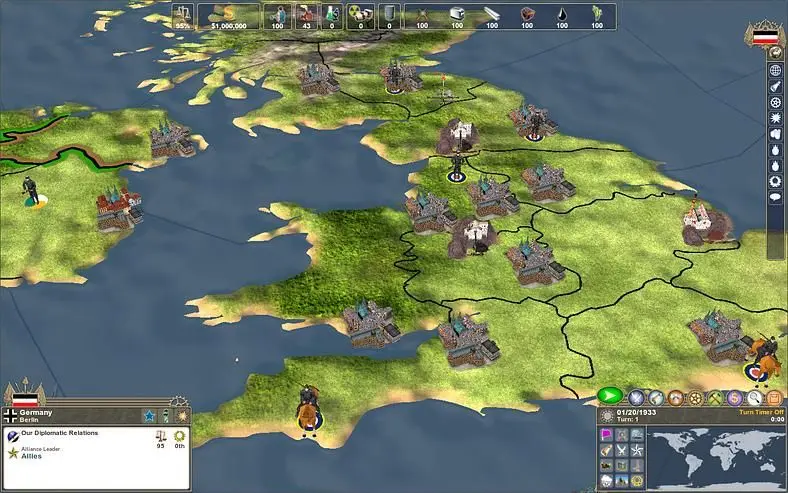788x493 pixels.
Task: Open the purple dollar finance panel
Action: click(735, 398)
